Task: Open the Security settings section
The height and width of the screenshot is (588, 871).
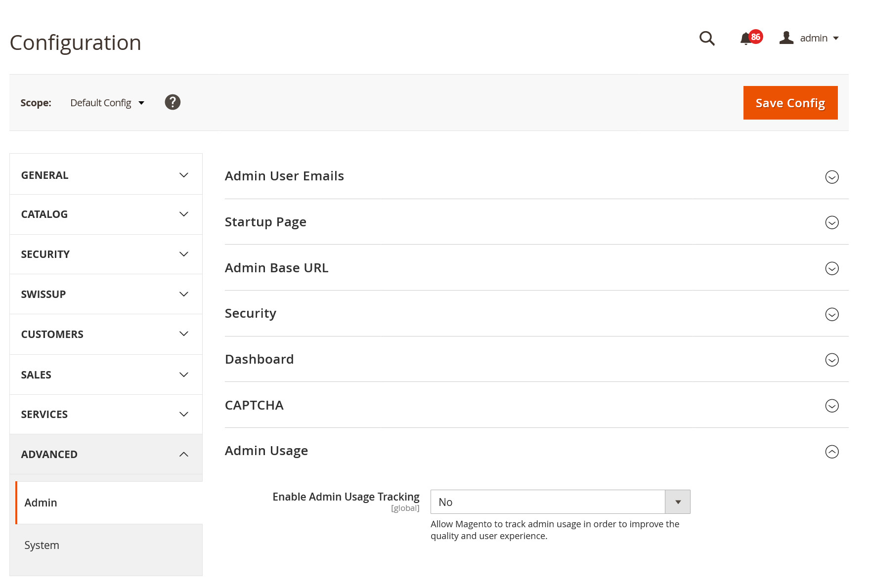Action: [251, 313]
